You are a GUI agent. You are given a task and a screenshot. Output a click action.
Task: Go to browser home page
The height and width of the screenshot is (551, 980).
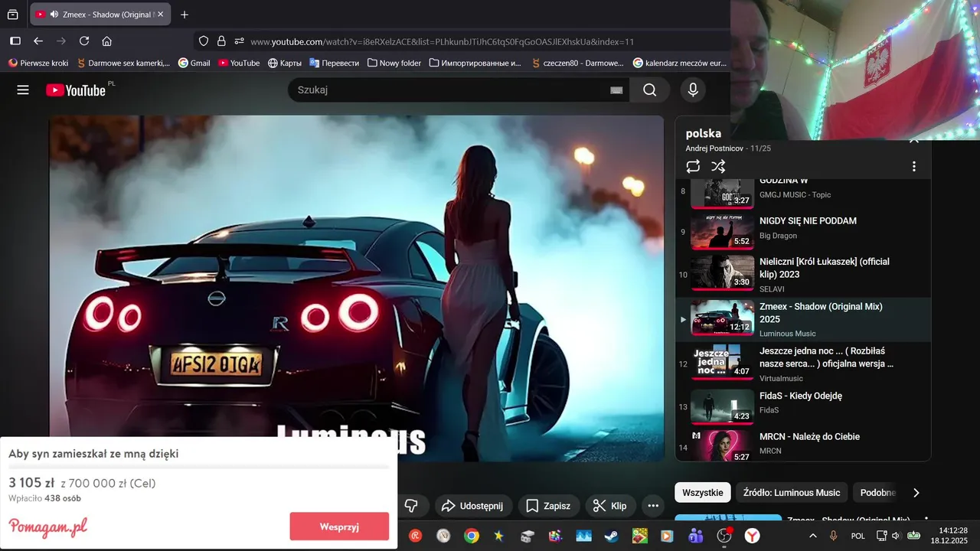point(107,41)
